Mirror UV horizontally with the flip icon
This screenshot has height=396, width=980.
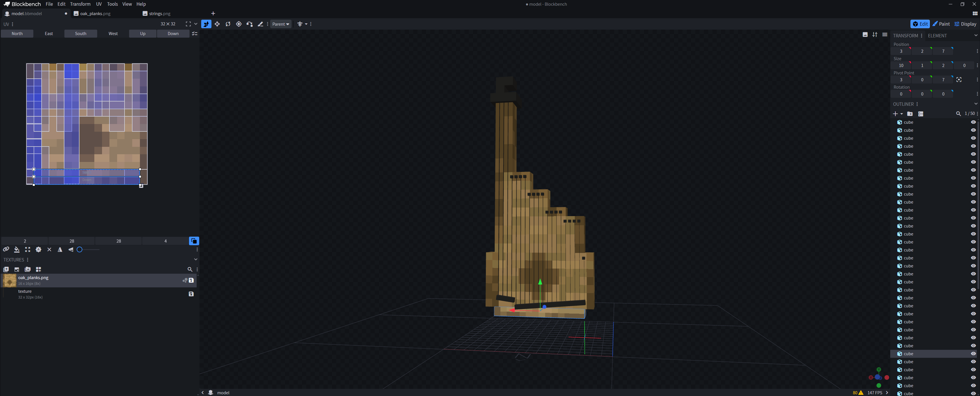point(60,249)
